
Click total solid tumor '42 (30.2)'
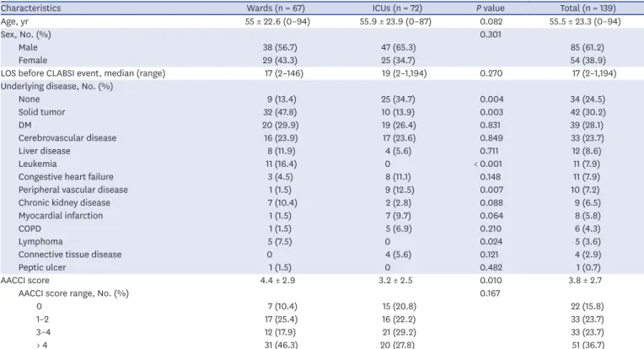[588, 112]
